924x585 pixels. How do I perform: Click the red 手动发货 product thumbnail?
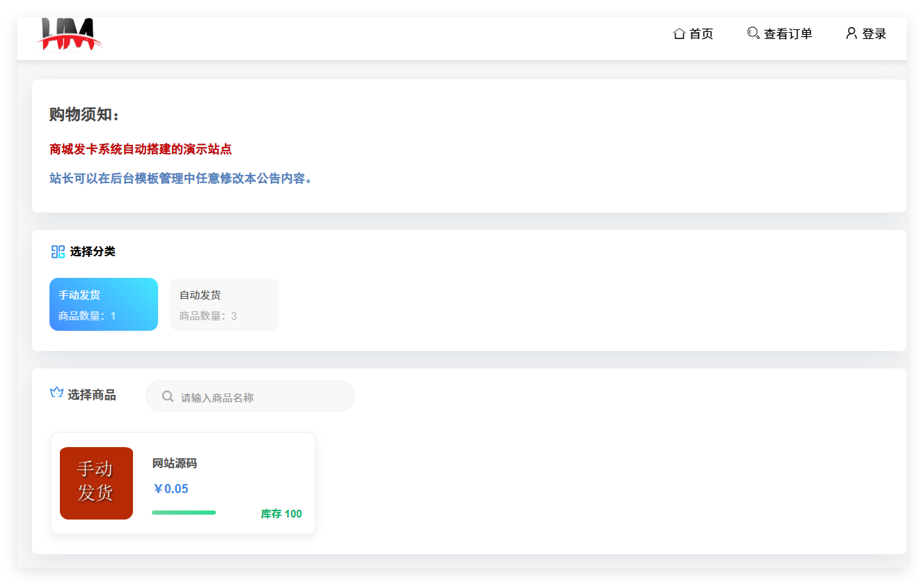point(96,483)
